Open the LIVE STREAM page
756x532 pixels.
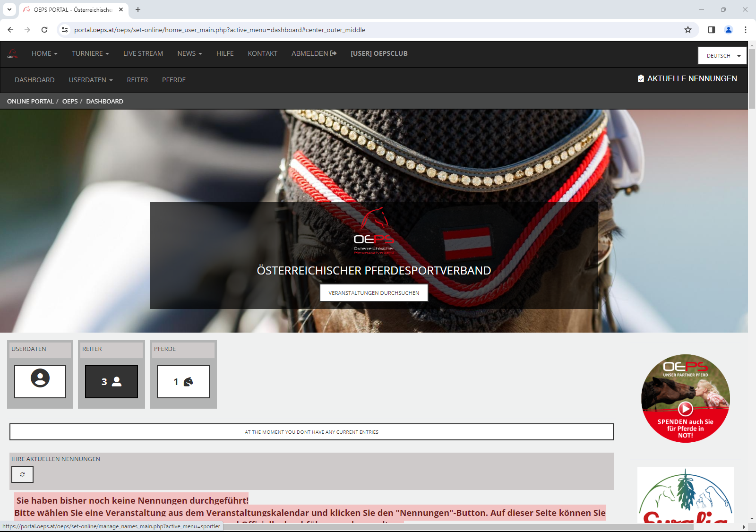(x=143, y=54)
